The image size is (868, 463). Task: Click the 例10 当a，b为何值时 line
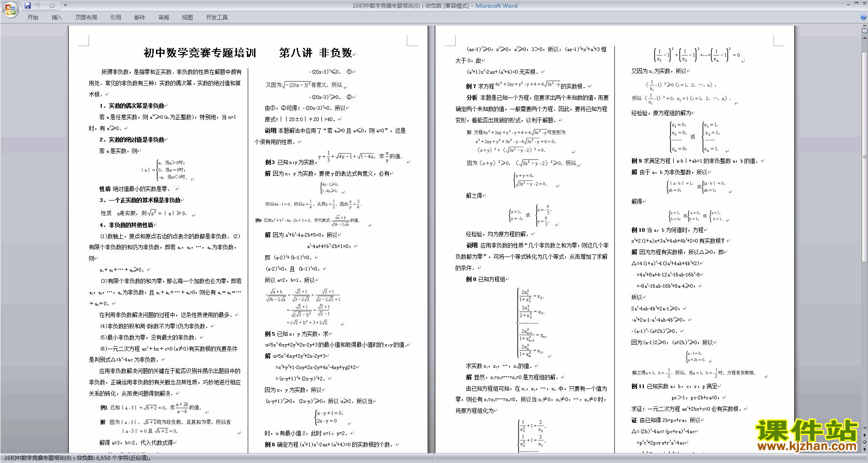click(x=667, y=230)
